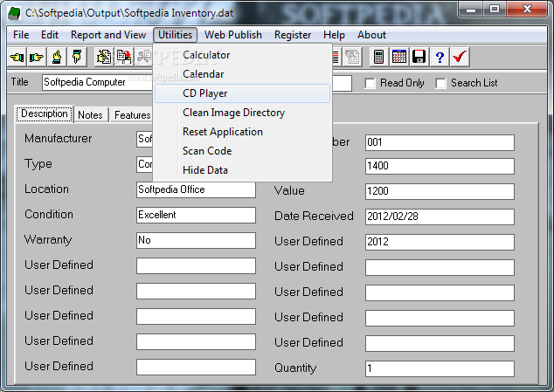The height and width of the screenshot is (392, 554).
Task: Open the Edit menu
Action: [x=50, y=35]
